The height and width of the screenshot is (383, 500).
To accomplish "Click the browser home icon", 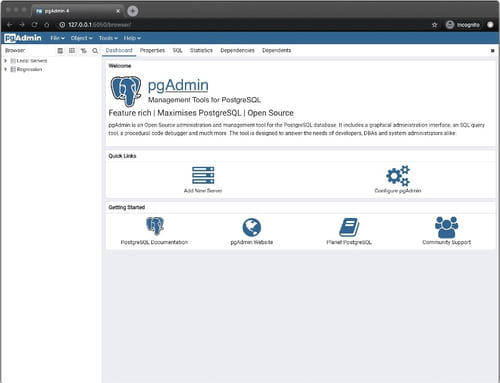I will [x=47, y=25].
